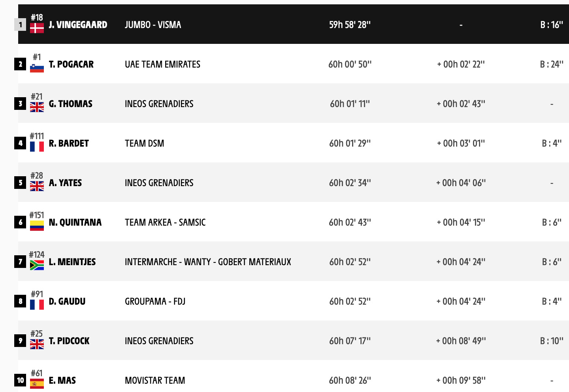Viewport: 569px width, 392px height.
Task: Select the D. Gaudu rider name
Action: click(67, 302)
